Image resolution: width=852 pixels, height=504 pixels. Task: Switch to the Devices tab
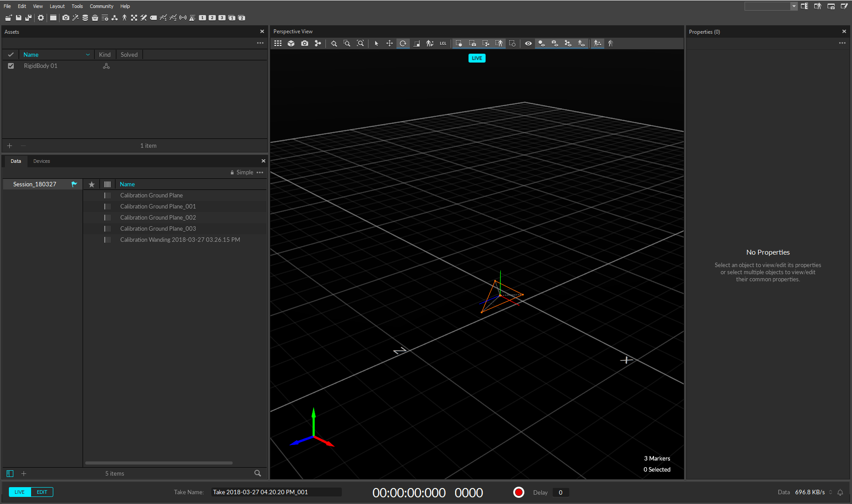pos(41,161)
